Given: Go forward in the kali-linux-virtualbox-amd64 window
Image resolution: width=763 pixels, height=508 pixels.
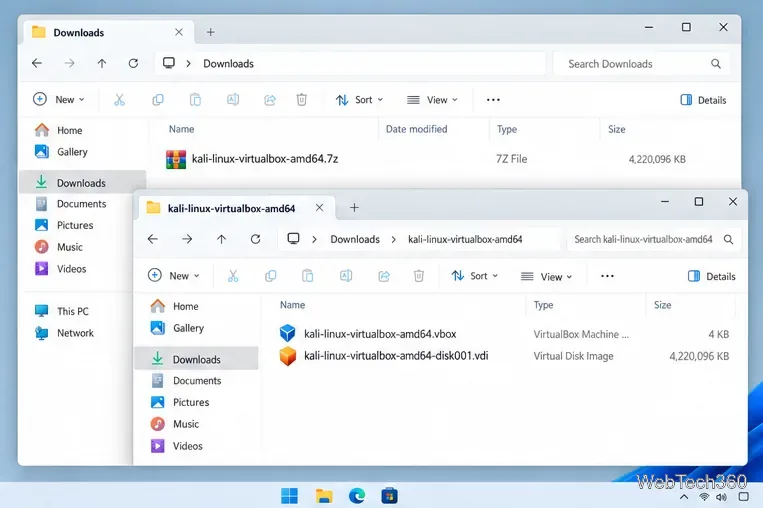Looking at the screenshot, I should pyautogui.click(x=187, y=239).
